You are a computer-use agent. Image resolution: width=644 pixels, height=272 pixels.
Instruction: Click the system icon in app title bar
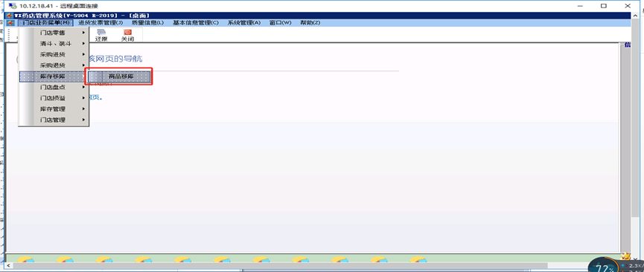point(10,16)
